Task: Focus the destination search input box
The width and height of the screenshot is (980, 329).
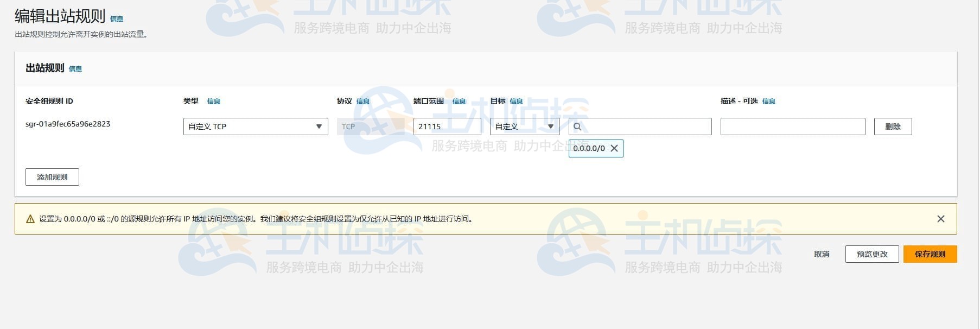Action: point(646,126)
